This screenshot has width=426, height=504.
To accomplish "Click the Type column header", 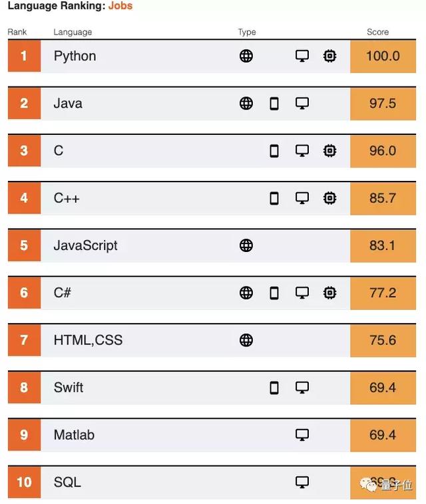I will tap(247, 32).
